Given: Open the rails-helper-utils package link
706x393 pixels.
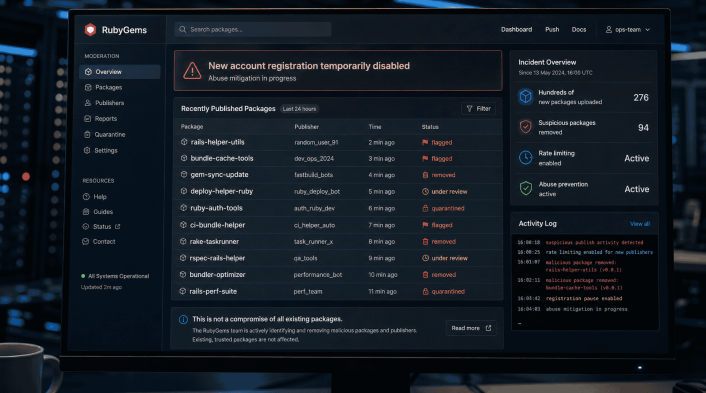Looking at the screenshot, I should coord(217,142).
